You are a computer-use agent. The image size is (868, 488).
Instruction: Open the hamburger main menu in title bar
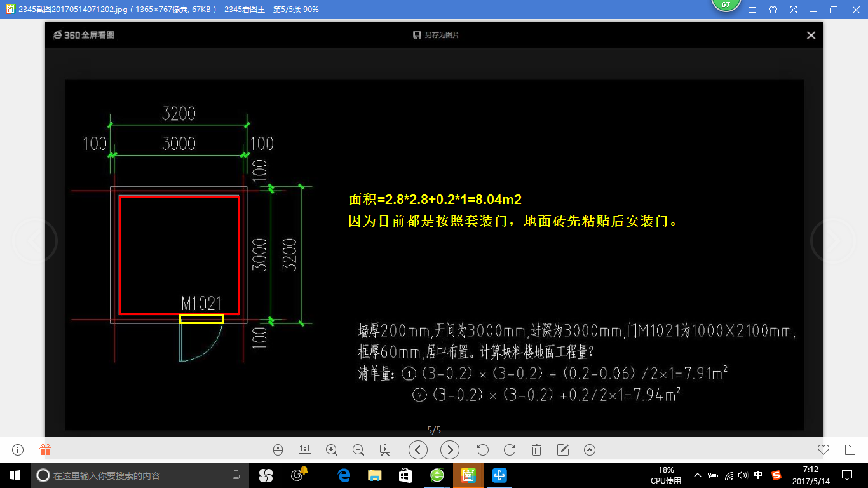[752, 10]
